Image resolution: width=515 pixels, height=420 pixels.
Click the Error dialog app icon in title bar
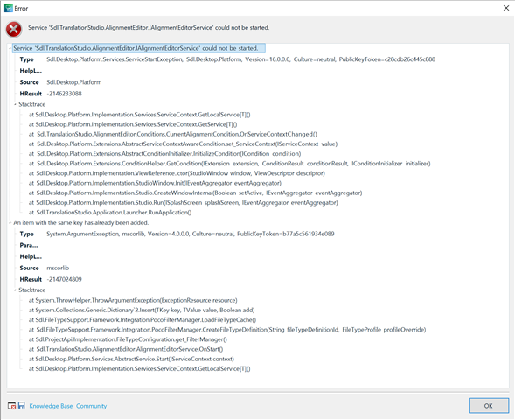(9, 8)
